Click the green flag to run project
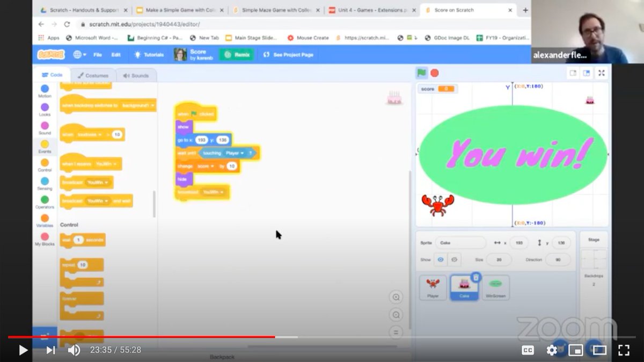644x362 pixels. click(422, 73)
